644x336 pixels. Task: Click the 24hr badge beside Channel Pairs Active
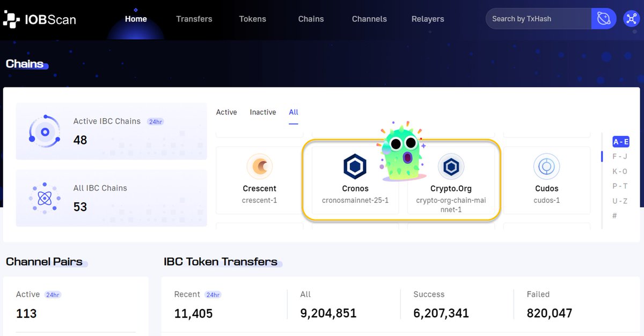(53, 295)
